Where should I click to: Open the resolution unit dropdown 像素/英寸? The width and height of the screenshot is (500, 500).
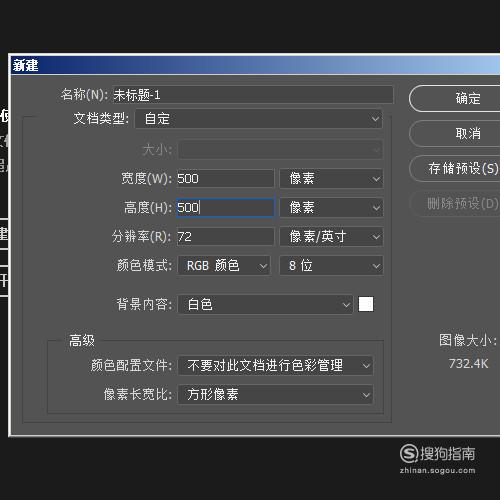point(331,236)
